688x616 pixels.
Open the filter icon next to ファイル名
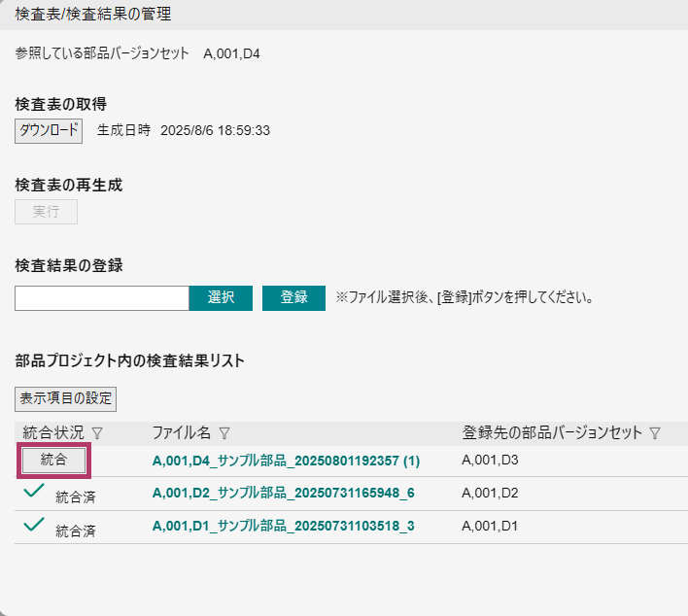(224, 433)
